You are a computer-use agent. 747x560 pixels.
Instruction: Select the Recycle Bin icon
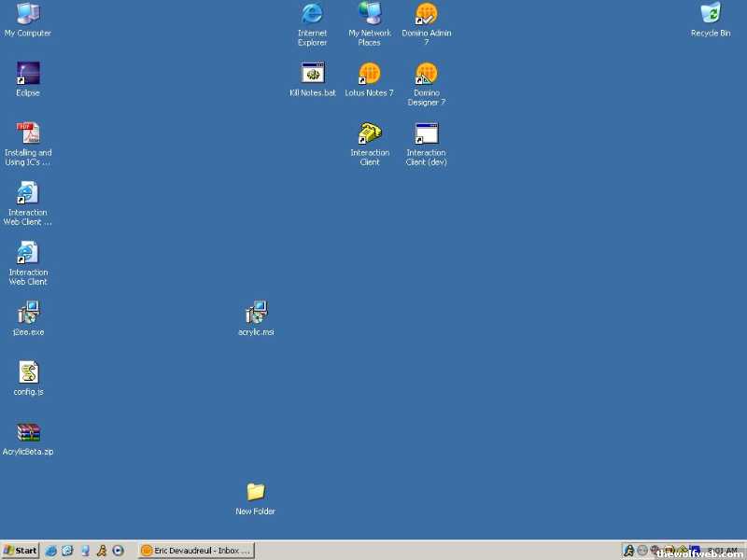point(711,15)
